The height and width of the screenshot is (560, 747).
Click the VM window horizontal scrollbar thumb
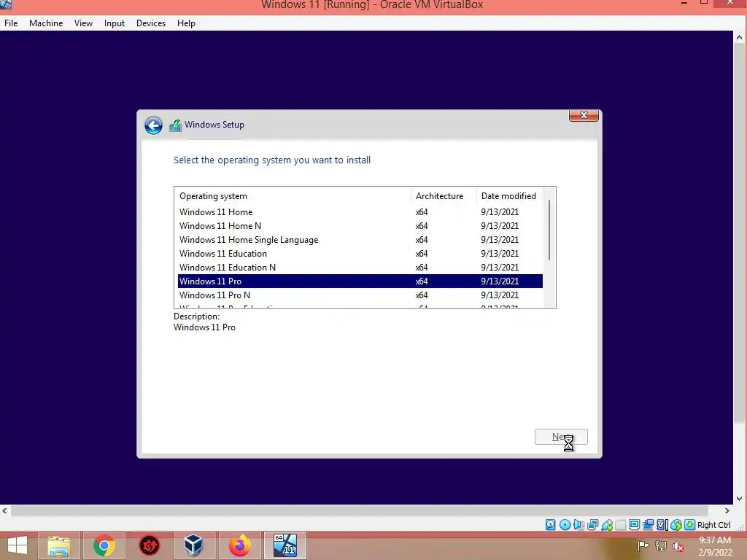tap(360, 510)
